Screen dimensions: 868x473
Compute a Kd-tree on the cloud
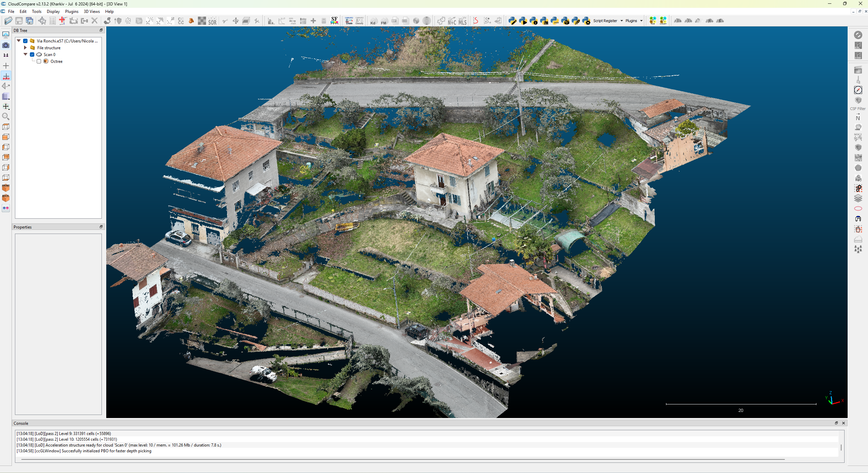pyautogui.click(x=373, y=21)
